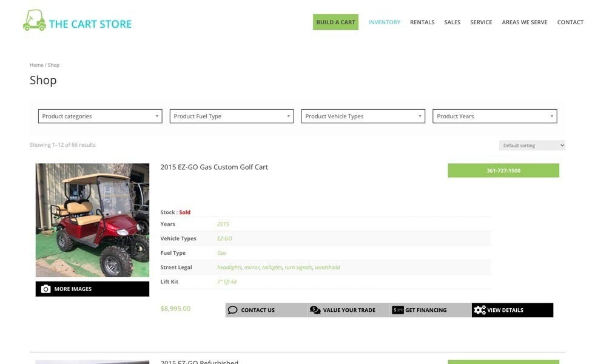
Task: Click the $8,995.00 price
Action: [x=175, y=309]
